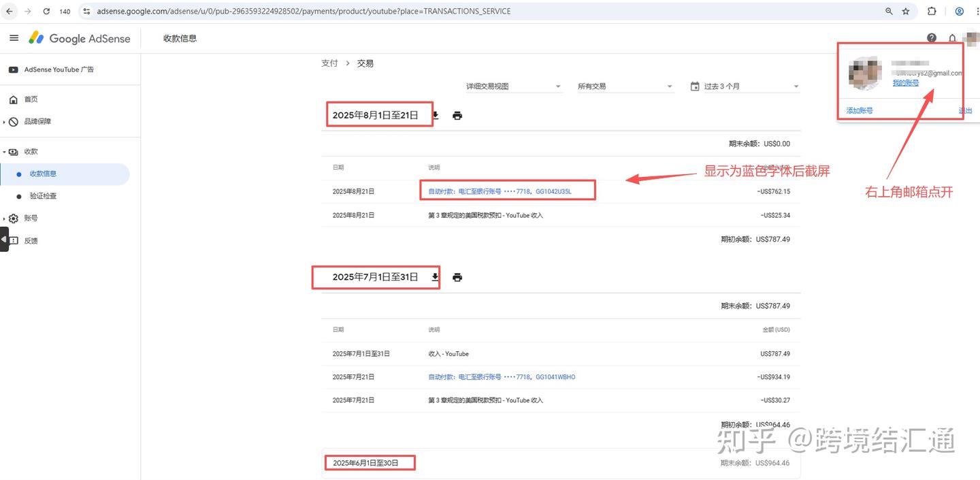This screenshot has width=980, height=480.
Task: Click the 2025年8月1日至21日 period heading
Action: pos(375,115)
